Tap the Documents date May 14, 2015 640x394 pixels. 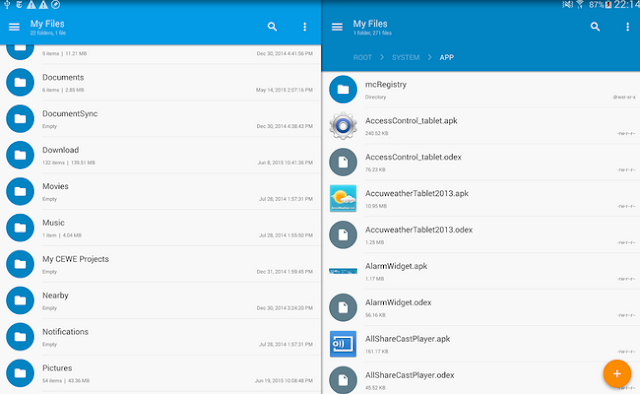tap(284, 90)
